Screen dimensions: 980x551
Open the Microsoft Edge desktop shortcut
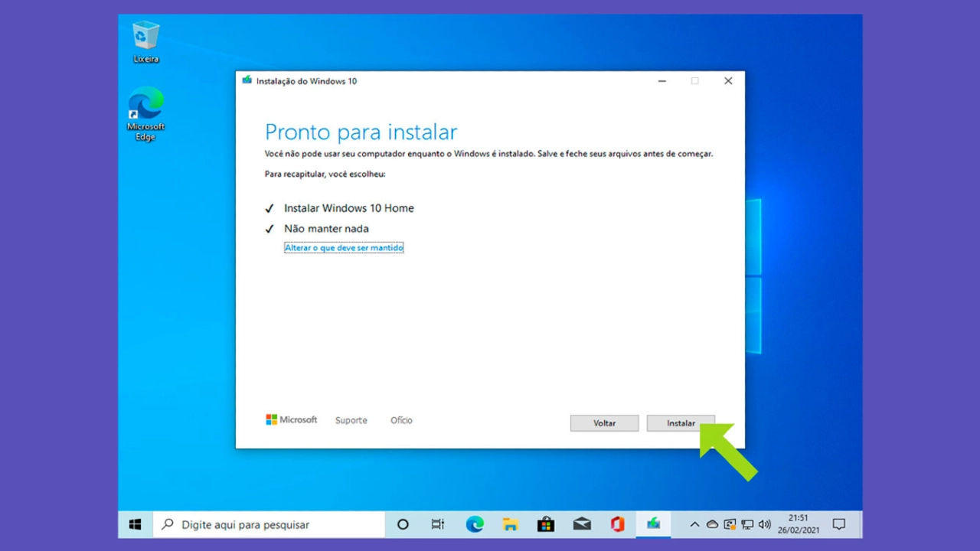145,114
